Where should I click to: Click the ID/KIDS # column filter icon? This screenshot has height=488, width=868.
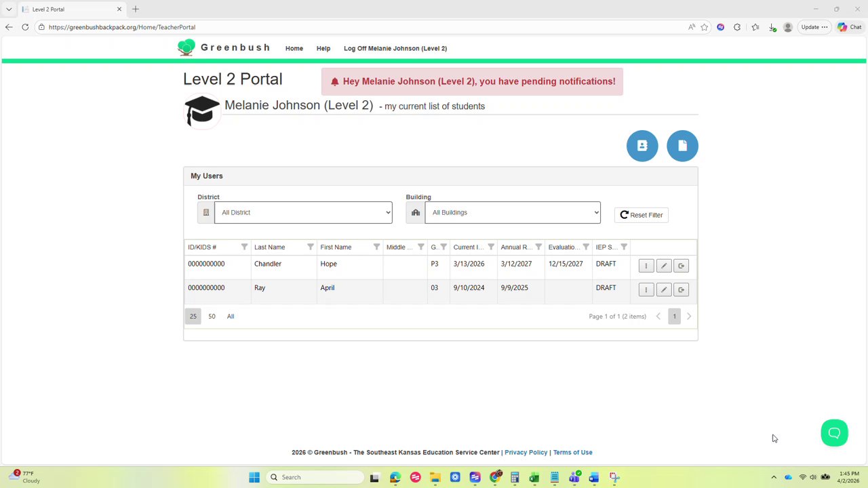pyautogui.click(x=244, y=247)
